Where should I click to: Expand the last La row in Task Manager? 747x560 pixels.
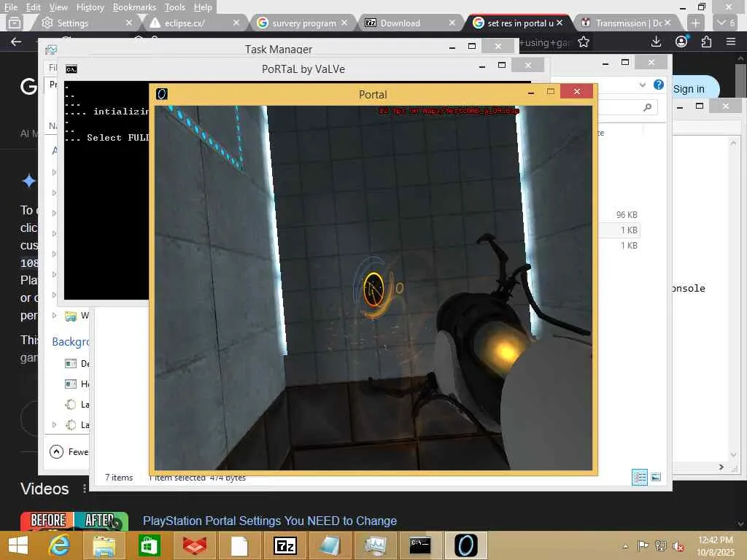tap(54, 424)
